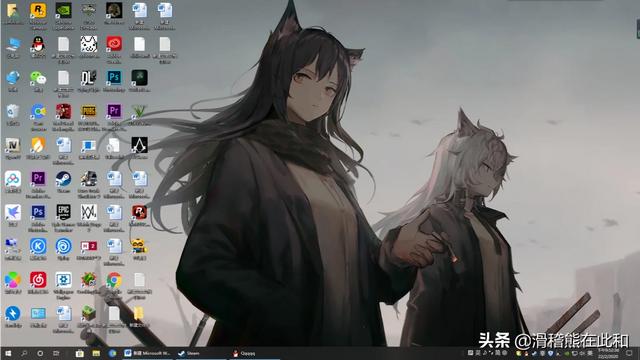Open the Windows Start menu
Image resolution: width=640 pixels, height=360 pixels.
pos(8,353)
